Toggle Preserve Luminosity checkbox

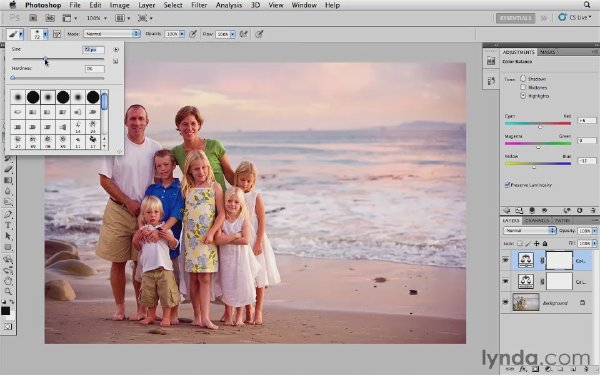coord(507,185)
